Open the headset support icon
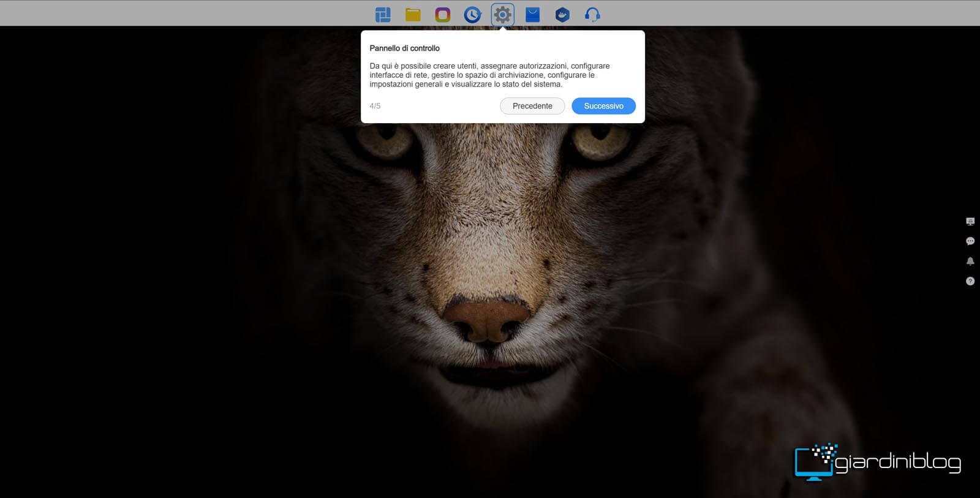Screen dimensions: 980x498 pyautogui.click(x=592, y=14)
